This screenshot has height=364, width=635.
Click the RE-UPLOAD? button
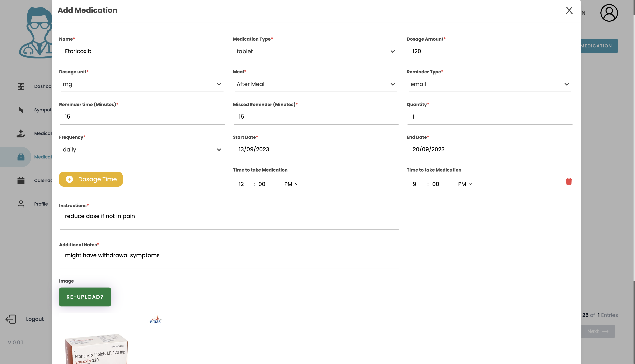85,297
